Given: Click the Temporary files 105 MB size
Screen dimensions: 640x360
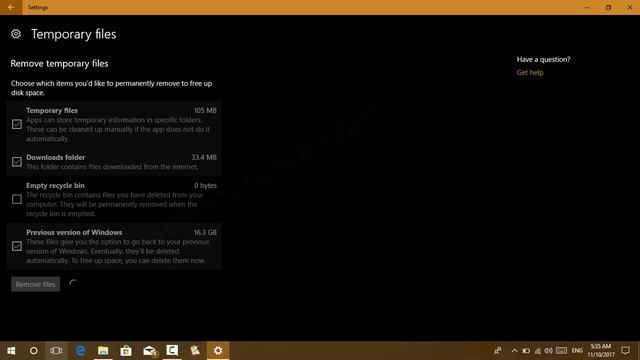Looking at the screenshot, I should (x=205, y=111).
